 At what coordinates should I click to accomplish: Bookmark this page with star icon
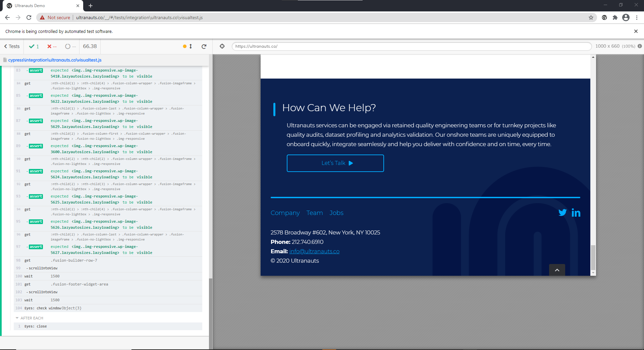point(591,17)
